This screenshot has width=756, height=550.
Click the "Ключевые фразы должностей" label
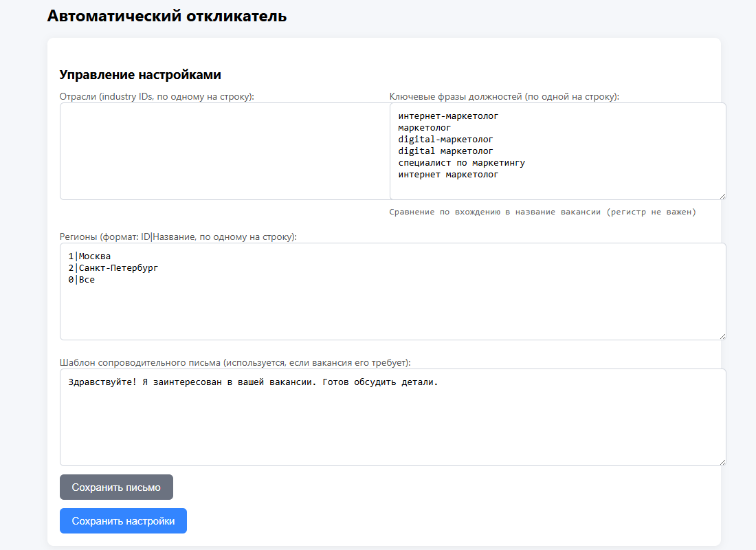click(504, 96)
